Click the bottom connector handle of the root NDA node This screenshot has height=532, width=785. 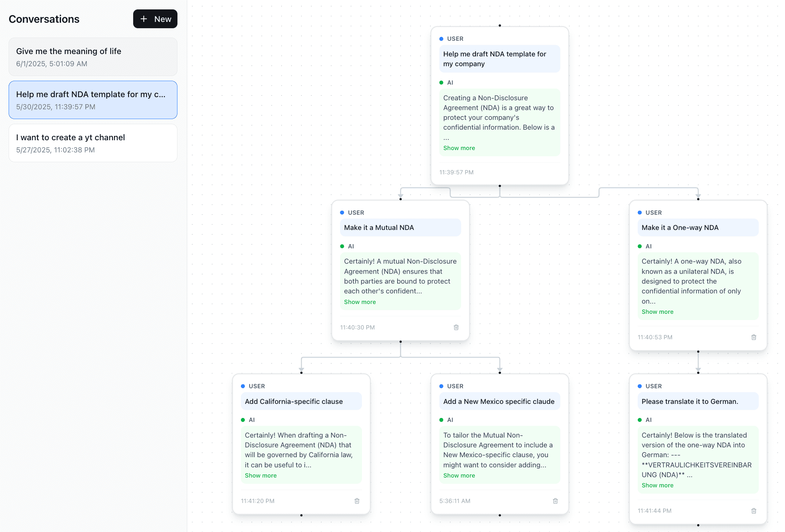point(499,186)
